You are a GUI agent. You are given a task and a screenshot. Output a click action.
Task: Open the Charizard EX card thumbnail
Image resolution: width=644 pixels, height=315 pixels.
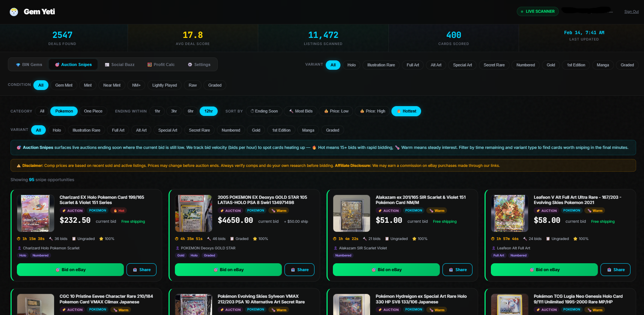(36, 213)
